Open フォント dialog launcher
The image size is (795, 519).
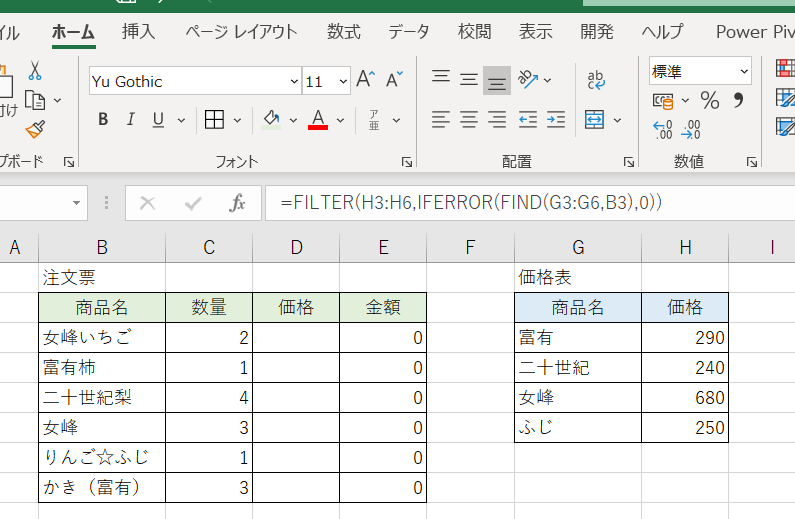point(407,162)
